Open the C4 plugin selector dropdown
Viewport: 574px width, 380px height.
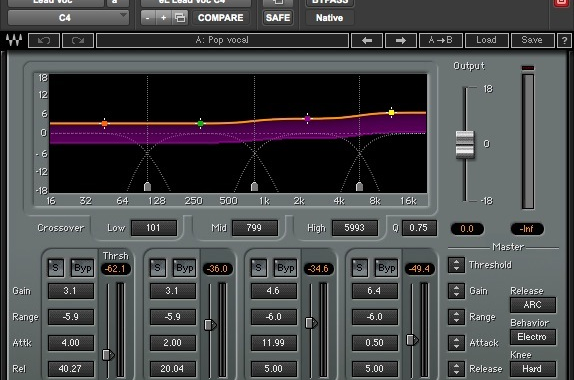[x=68, y=18]
